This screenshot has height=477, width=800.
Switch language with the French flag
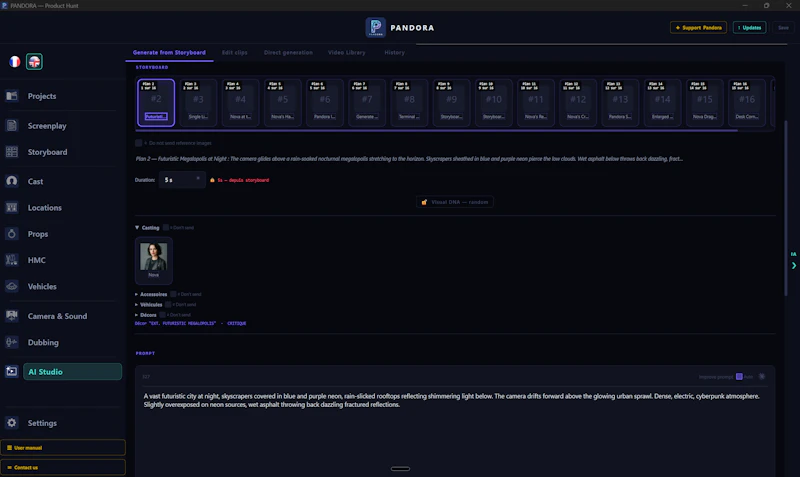click(15, 62)
